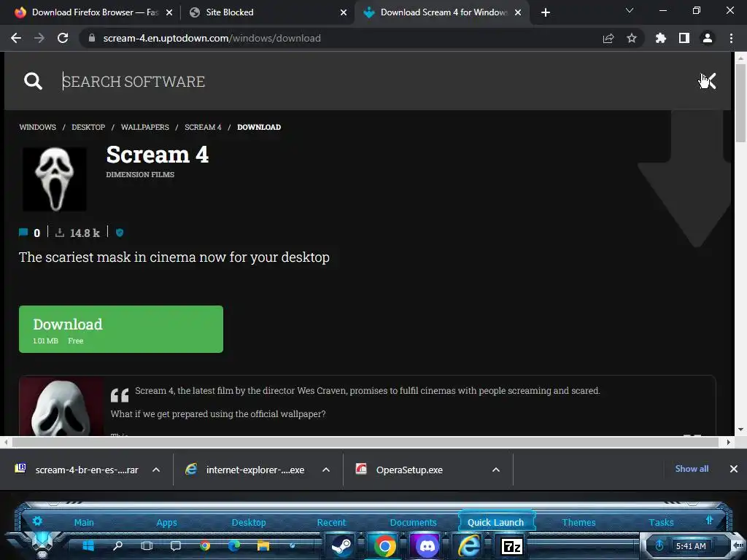Close the Download Firefox Browser tab
This screenshot has height=560, width=747.
coord(169,12)
